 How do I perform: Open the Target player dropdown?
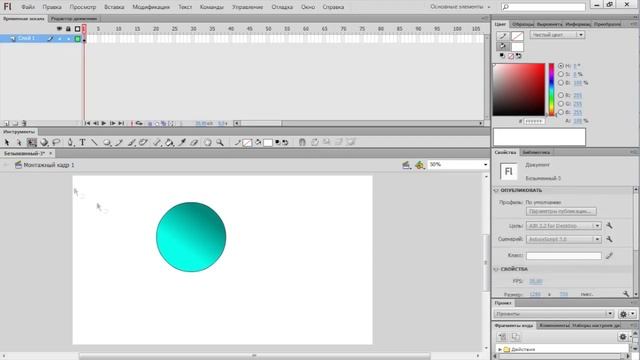(x=563, y=226)
